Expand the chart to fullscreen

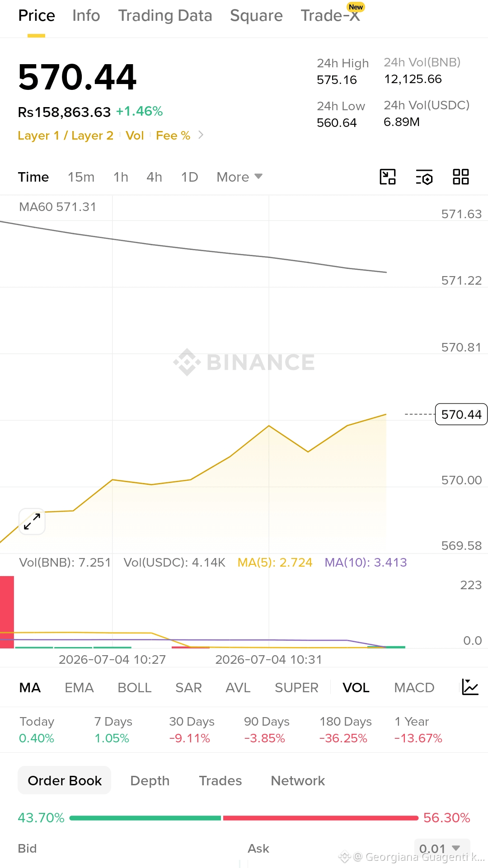point(32,521)
